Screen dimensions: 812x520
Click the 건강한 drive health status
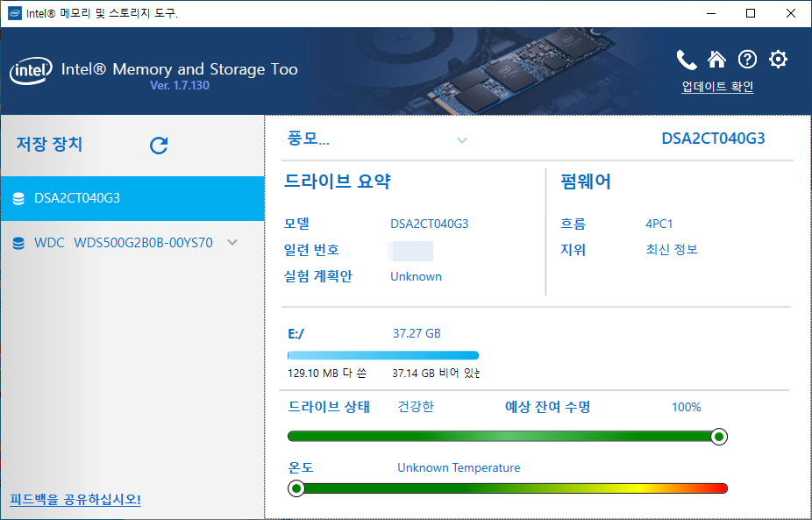[x=416, y=407]
